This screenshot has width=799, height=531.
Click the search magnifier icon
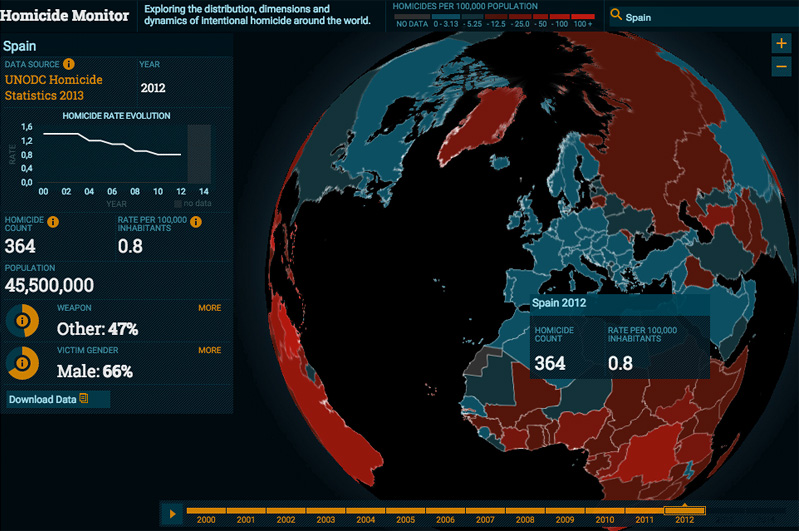pyautogui.click(x=616, y=15)
